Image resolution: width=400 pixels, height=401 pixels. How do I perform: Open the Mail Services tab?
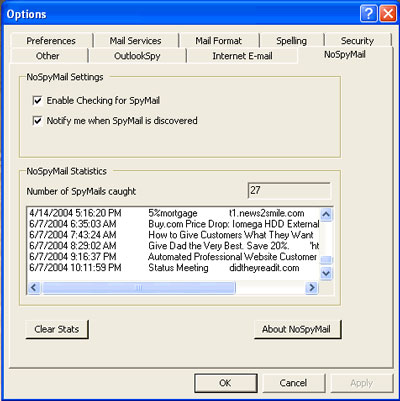(x=135, y=41)
